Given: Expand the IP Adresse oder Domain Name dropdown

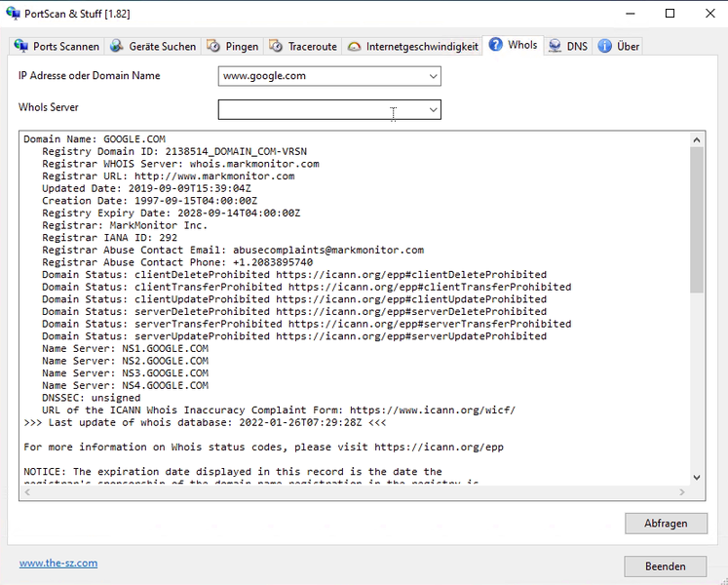Looking at the screenshot, I should point(433,76).
